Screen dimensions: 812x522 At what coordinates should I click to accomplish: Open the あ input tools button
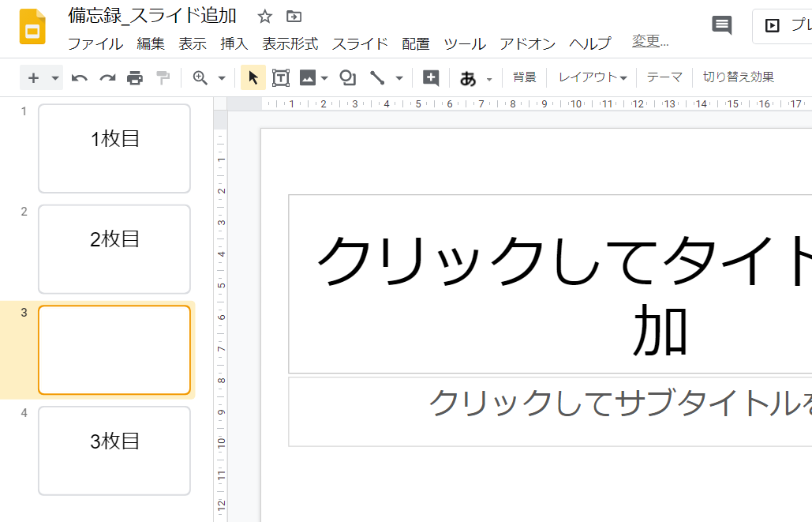click(x=468, y=78)
